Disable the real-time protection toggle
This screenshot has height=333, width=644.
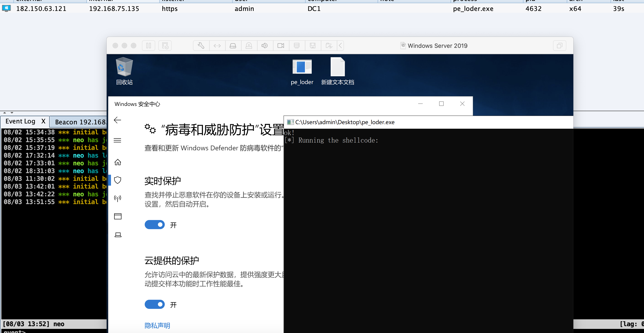click(x=155, y=225)
